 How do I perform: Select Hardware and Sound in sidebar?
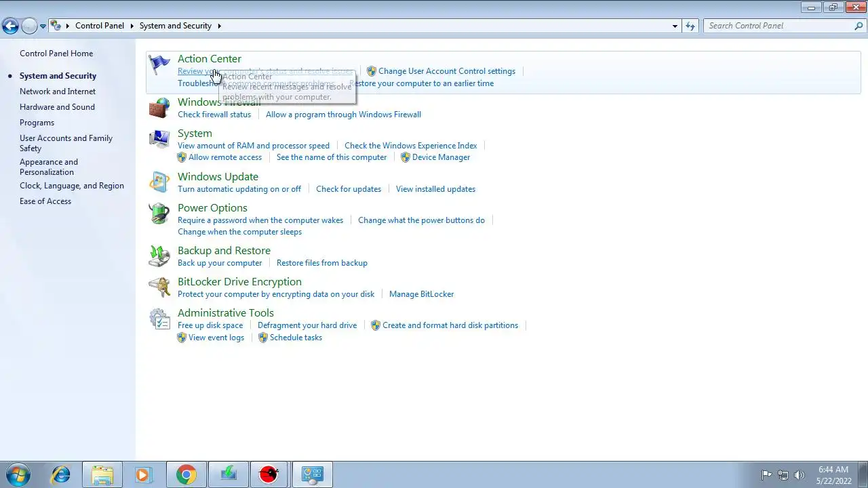57,107
